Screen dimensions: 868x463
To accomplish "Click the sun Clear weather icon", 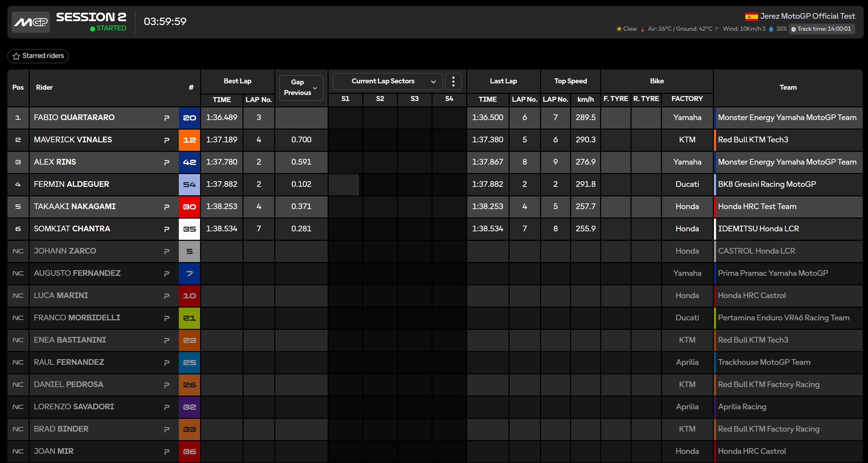I will 619,29.
